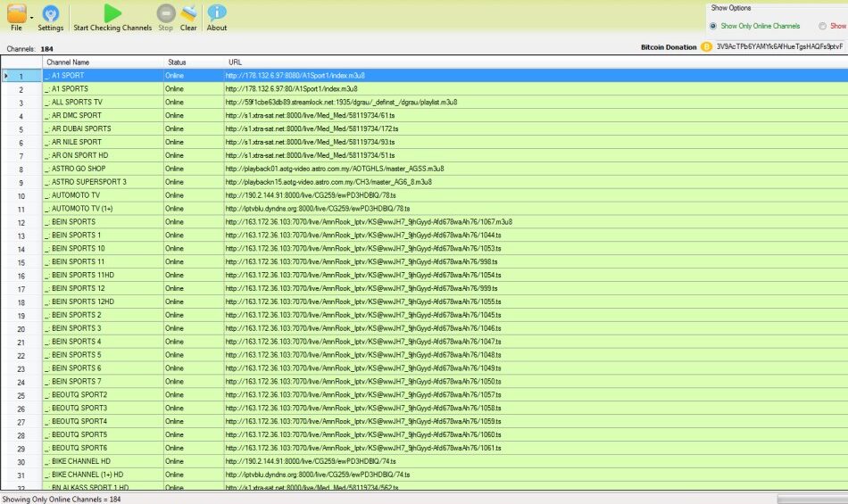848x504 pixels.
Task: Select the BIKE CHANNEL HD name
Action: tap(80, 461)
